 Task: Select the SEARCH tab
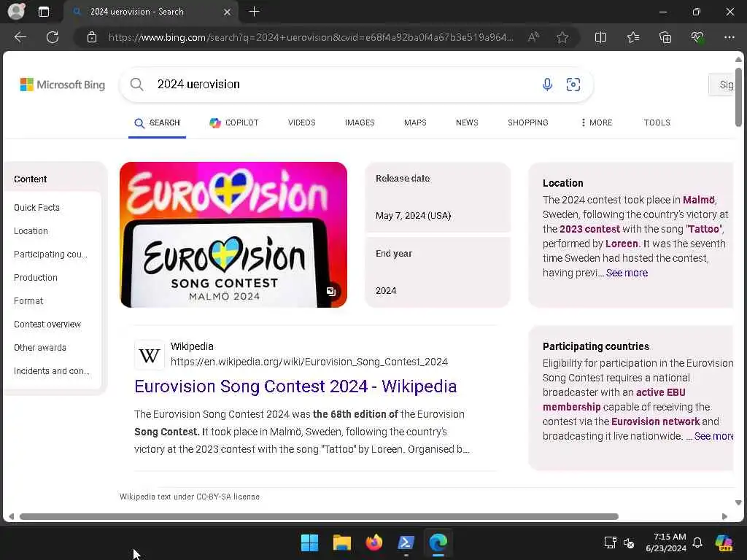(x=158, y=122)
